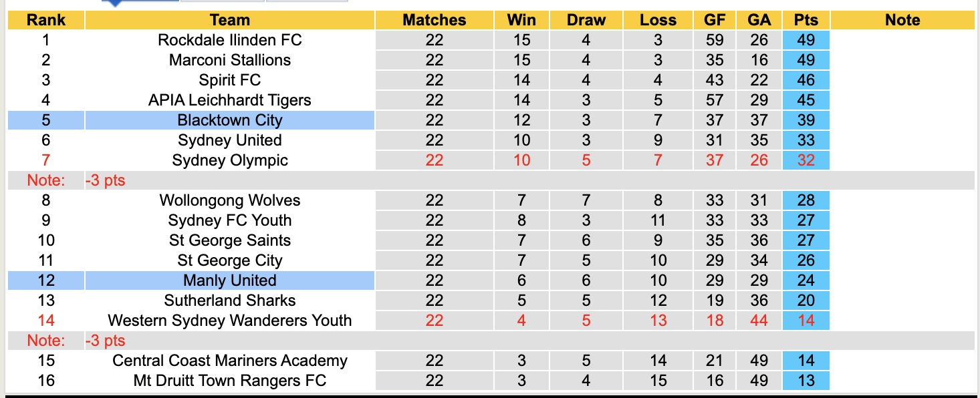Click the Rank column header

(45, 20)
